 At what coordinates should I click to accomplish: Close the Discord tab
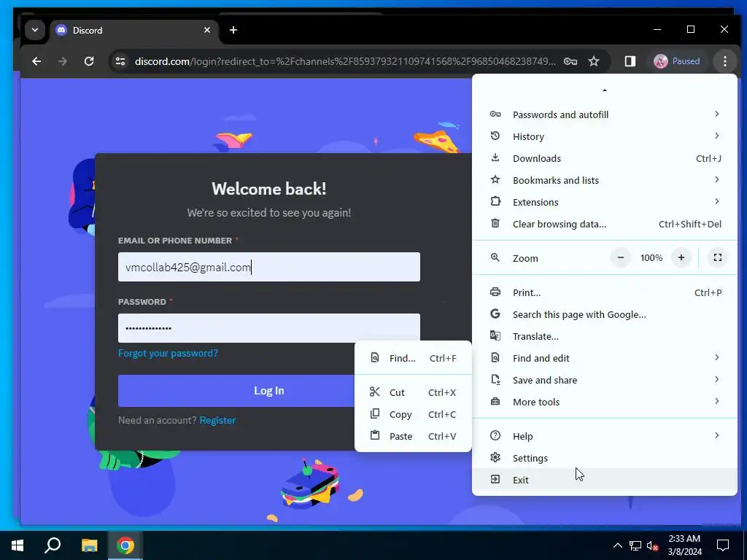point(206,30)
